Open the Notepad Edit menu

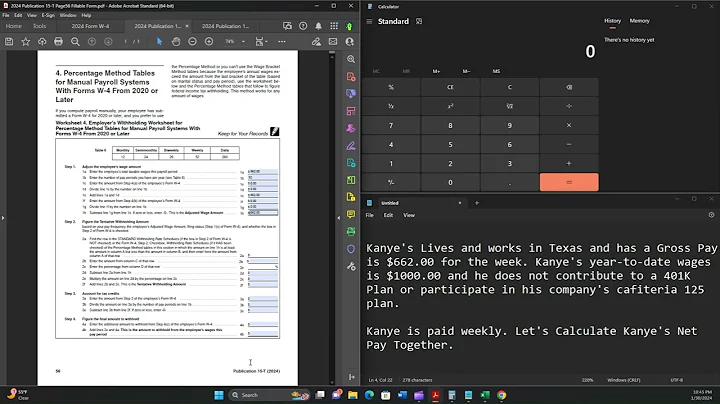click(388, 215)
